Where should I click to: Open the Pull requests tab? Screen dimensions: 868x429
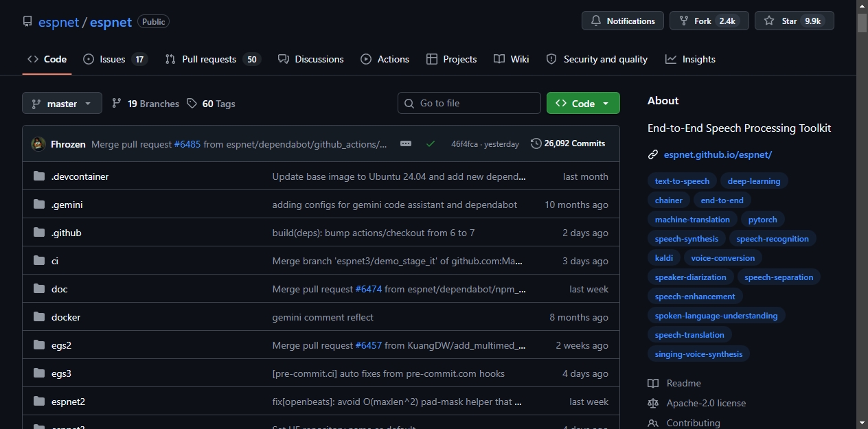213,59
